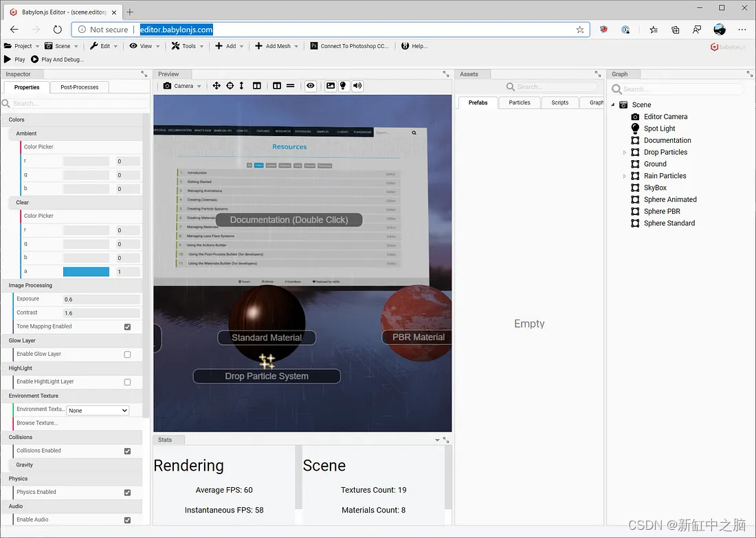Image resolution: width=756 pixels, height=538 pixels.
Task: Open the Scene menu in toolbar
Action: pyautogui.click(x=61, y=46)
